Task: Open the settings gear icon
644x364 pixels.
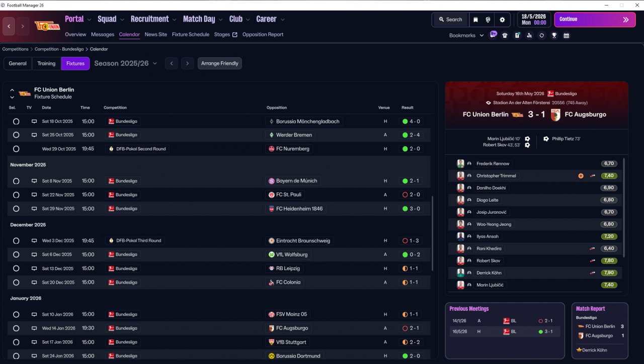Action: pos(502,20)
